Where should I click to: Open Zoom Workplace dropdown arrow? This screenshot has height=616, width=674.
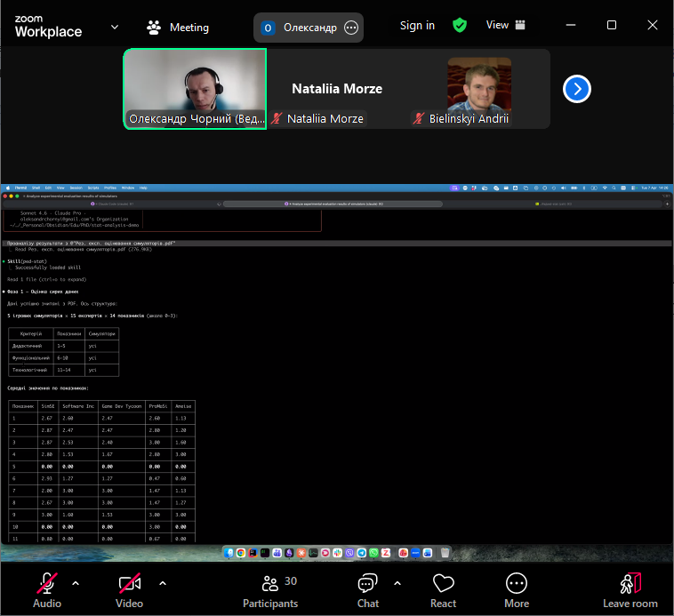pos(114,27)
